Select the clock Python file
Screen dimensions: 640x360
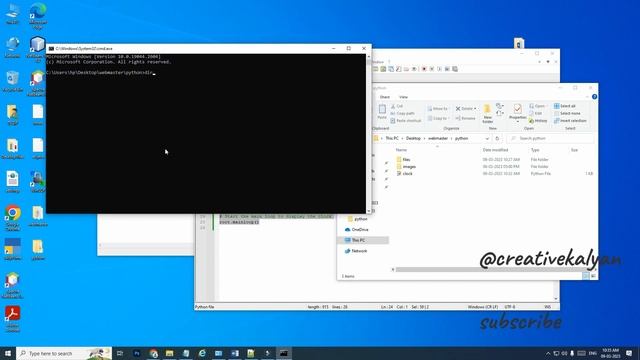pos(407,173)
